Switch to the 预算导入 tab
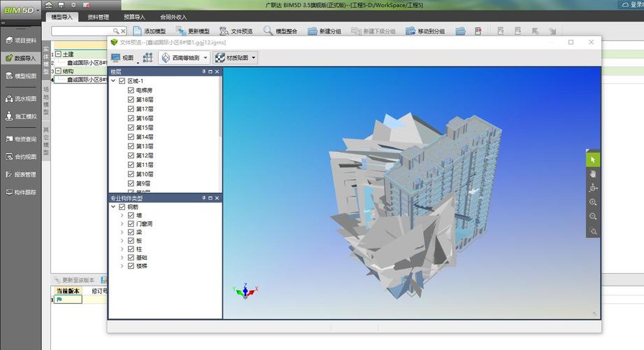 pos(134,17)
